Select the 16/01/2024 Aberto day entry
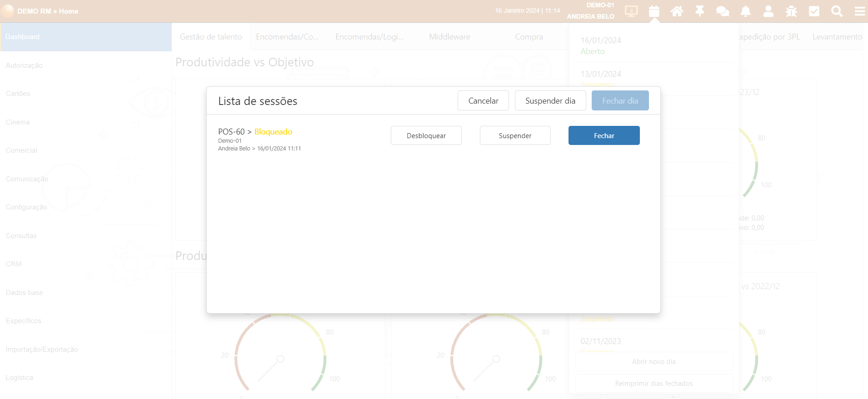Image resolution: width=868 pixels, height=399 pixels. 654,45
